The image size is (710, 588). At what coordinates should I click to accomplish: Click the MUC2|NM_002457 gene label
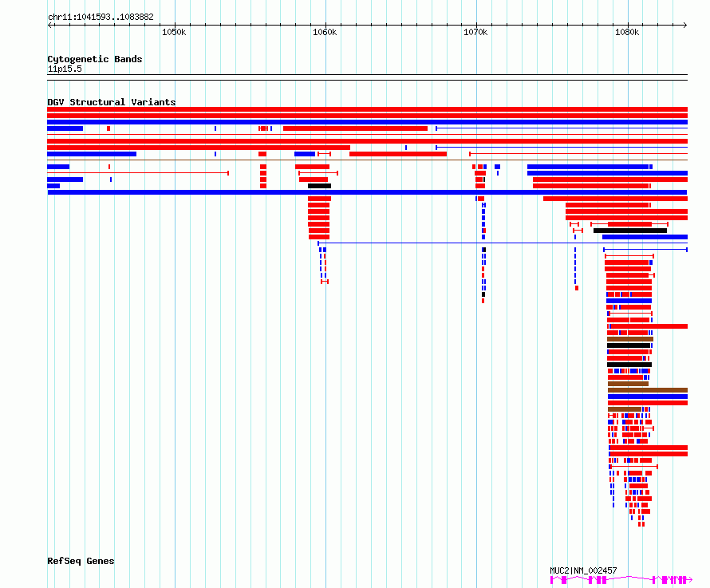pos(583,570)
